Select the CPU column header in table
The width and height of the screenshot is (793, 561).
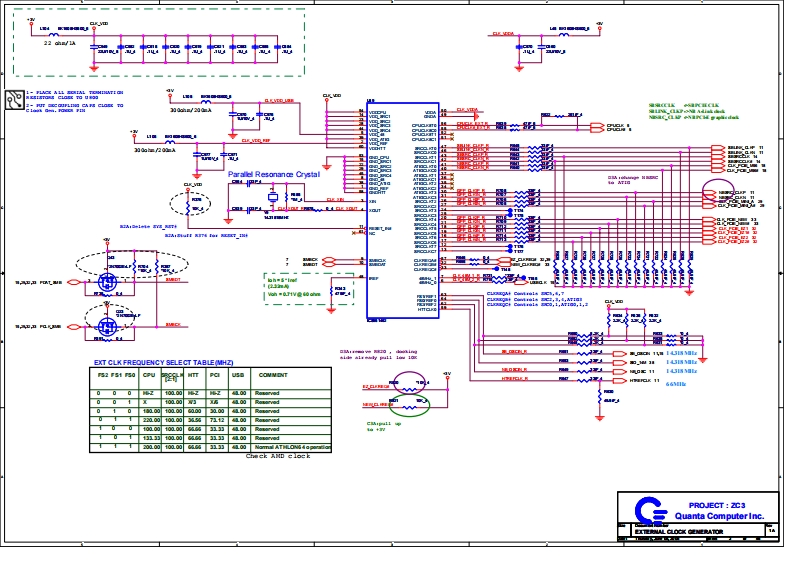pos(149,374)
